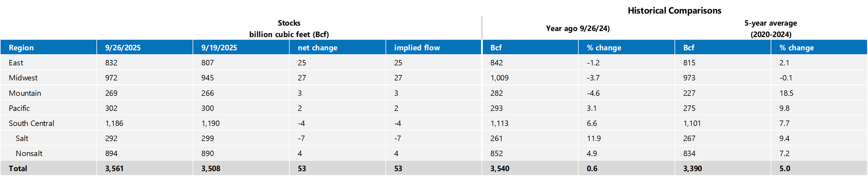Click the Salt sub-region label
This screenshot has height=176, width=868.
point(22,138)
